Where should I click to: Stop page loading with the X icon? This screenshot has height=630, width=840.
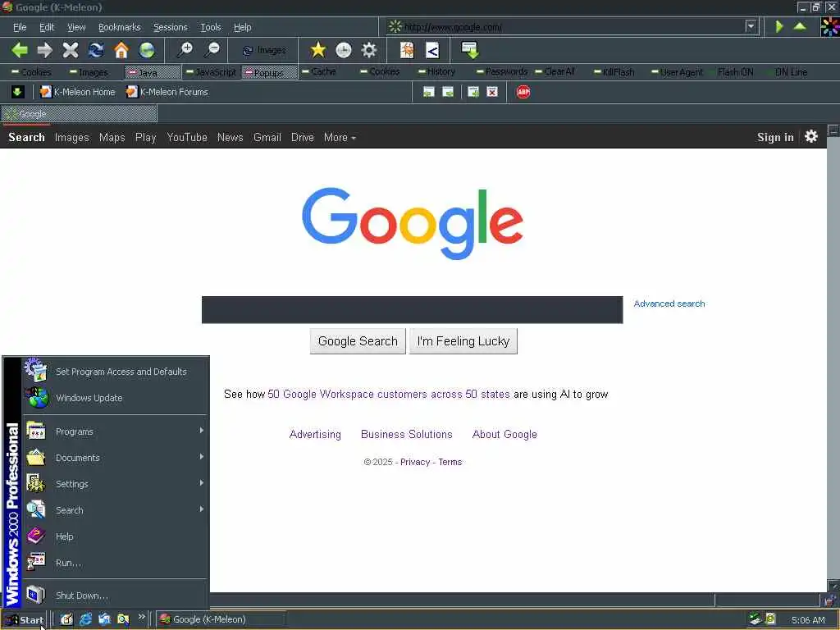(x=71, y=50)
